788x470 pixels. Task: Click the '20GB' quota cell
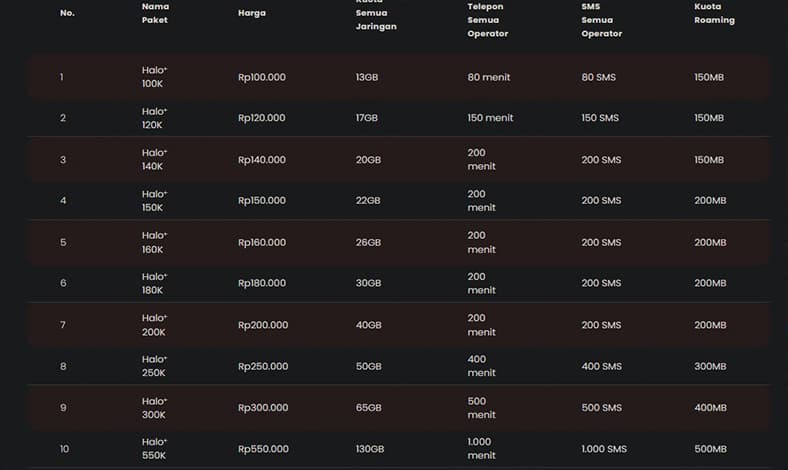point(368,160)
